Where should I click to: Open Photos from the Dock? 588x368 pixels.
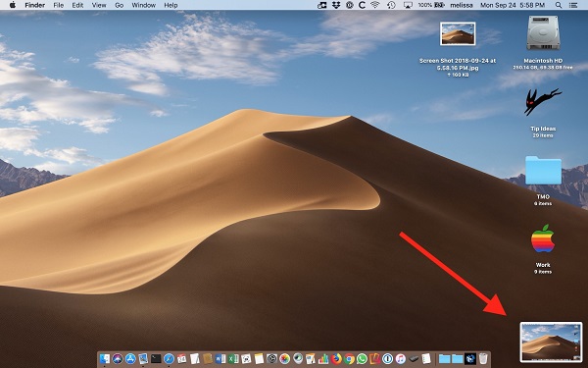(x=284, y=359)
